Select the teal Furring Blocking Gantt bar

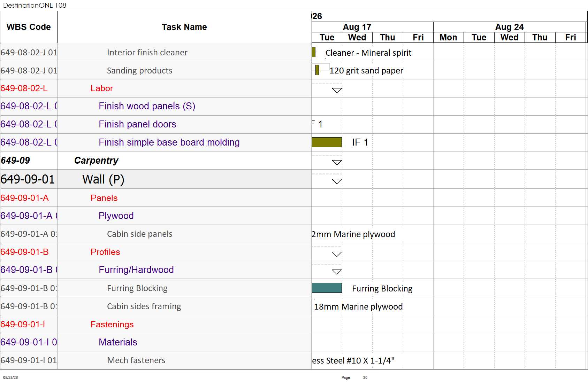coord(327,288)
